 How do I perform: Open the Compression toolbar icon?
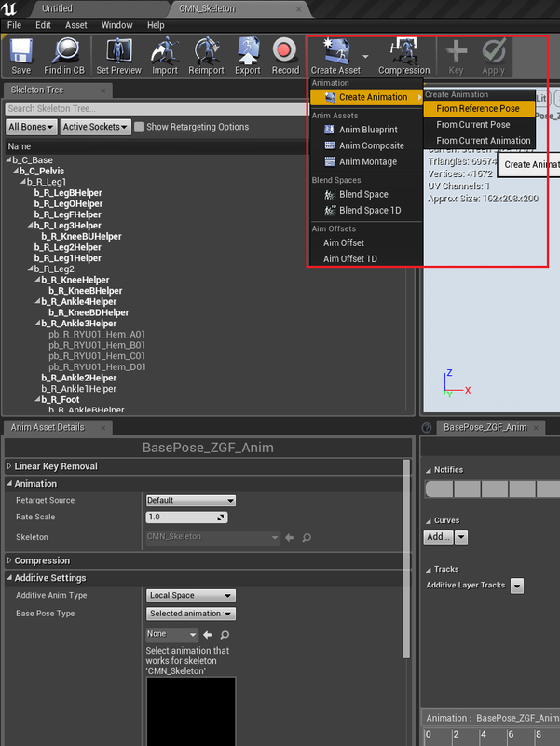[x=403, y=51]
